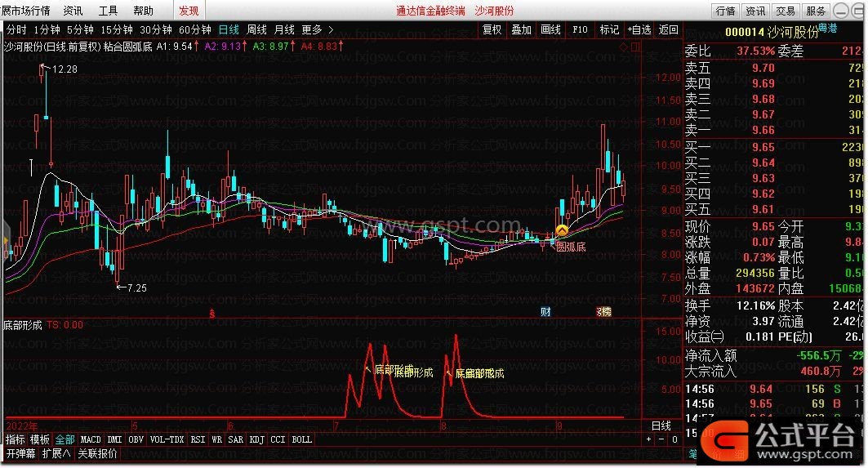Click the 关联报价 button
This screenshot has height=468, width=868.
97,453
